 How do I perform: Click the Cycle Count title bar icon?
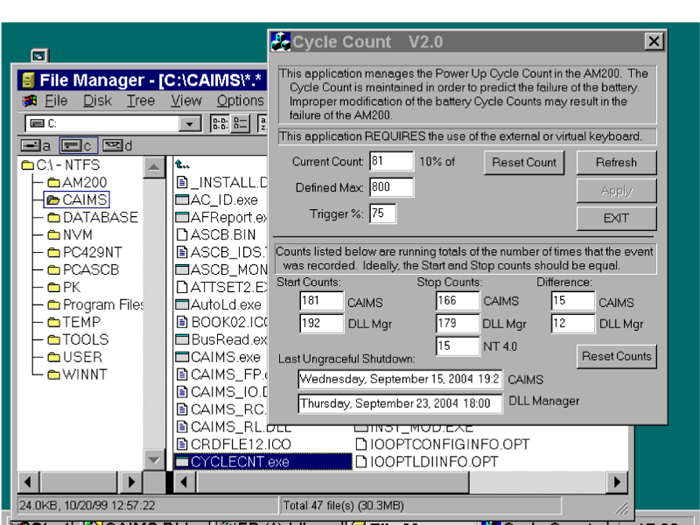pos(282,42)
